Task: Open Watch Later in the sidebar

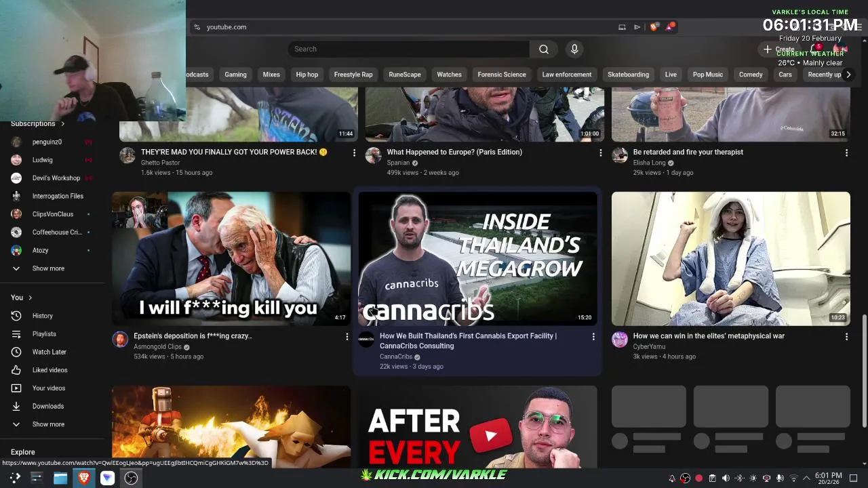Action: 51,352
